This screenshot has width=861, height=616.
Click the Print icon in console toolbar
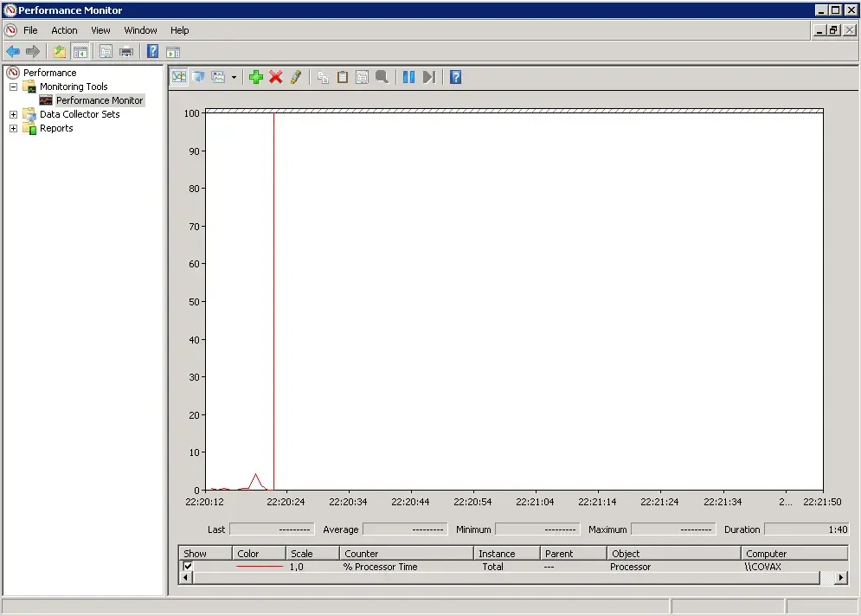126,52
